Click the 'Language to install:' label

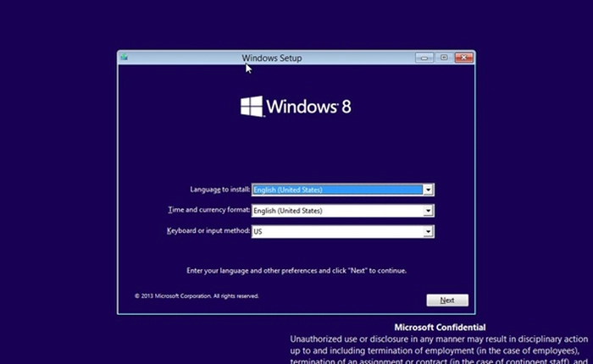click(220, 190)
